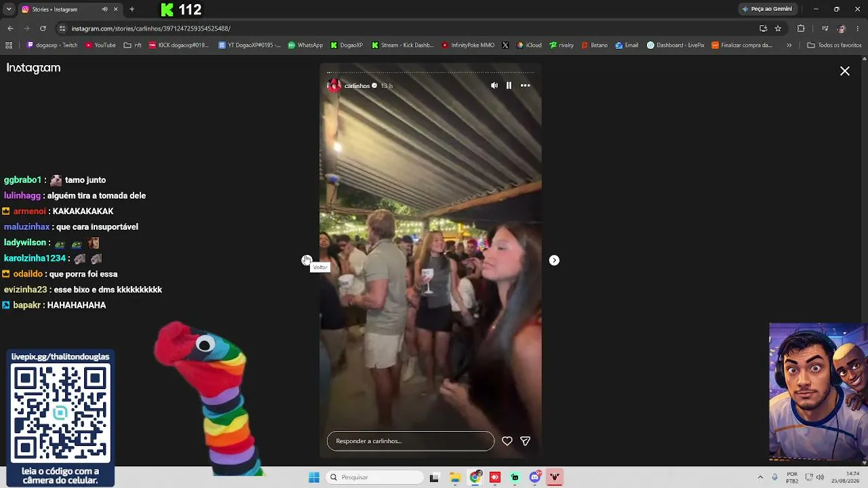
Task: Open a new browser tab
Action: pyautogui.click(x=132, y=9)
